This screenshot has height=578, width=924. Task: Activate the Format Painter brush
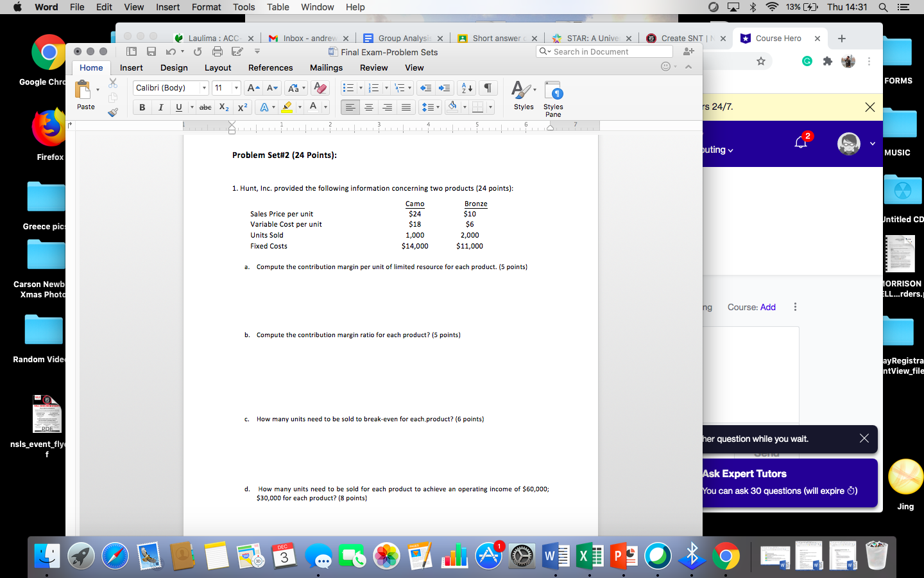tap(113, 112)
